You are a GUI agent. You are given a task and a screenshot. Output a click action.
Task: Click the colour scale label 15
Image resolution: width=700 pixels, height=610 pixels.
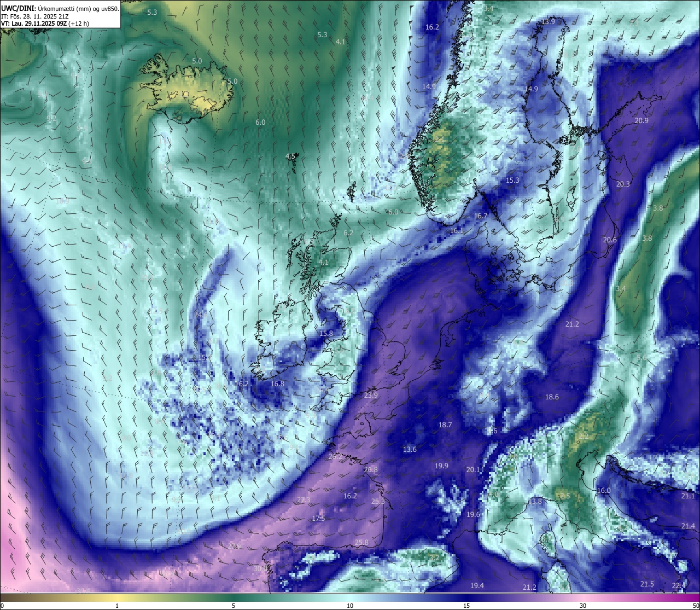tap(466, 606)
